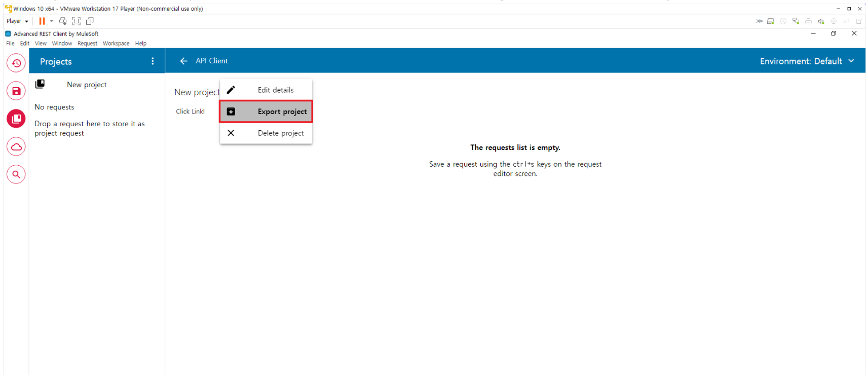
Task: Click the VMware archive box icon at toolbar end
Action: click(x=859, y=21)
